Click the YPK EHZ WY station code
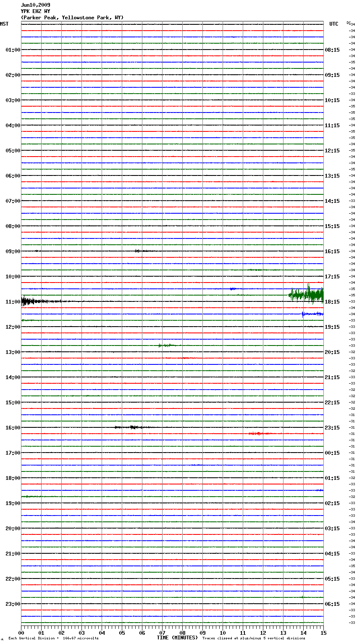 (x=35, y=11)
